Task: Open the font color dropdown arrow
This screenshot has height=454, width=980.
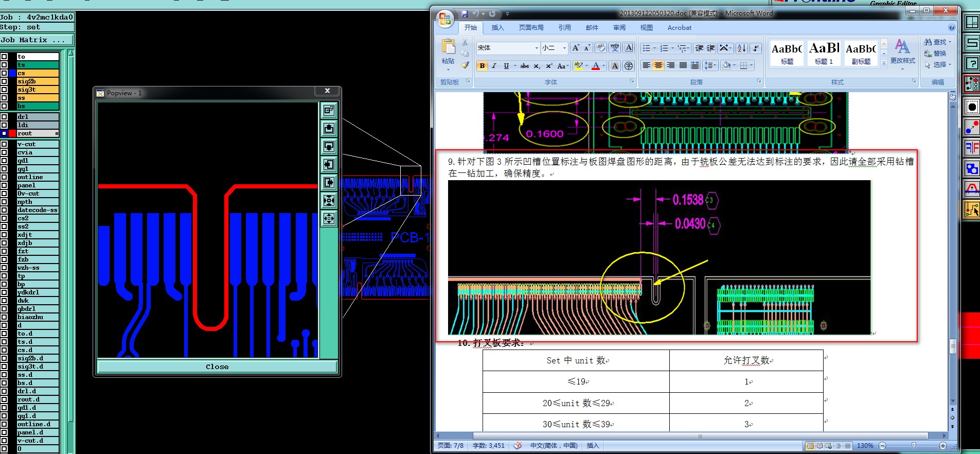Action: click(x=604, y=66)
